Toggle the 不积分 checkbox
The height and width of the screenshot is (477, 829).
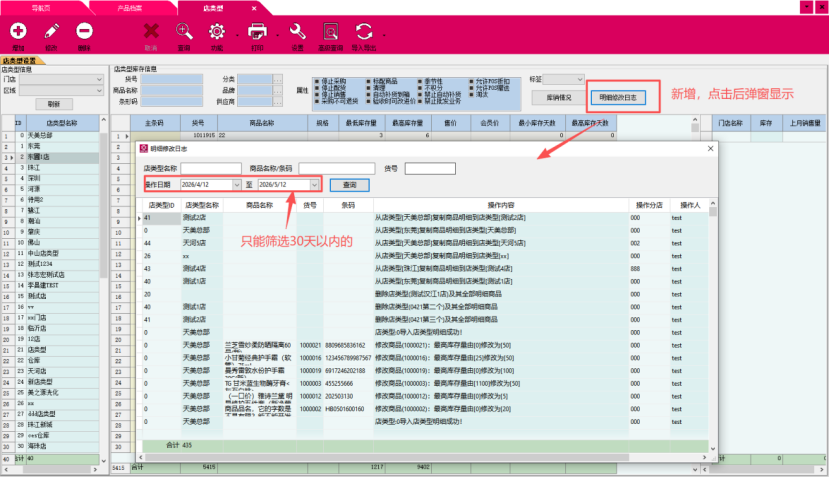click(x=420, y=88)
